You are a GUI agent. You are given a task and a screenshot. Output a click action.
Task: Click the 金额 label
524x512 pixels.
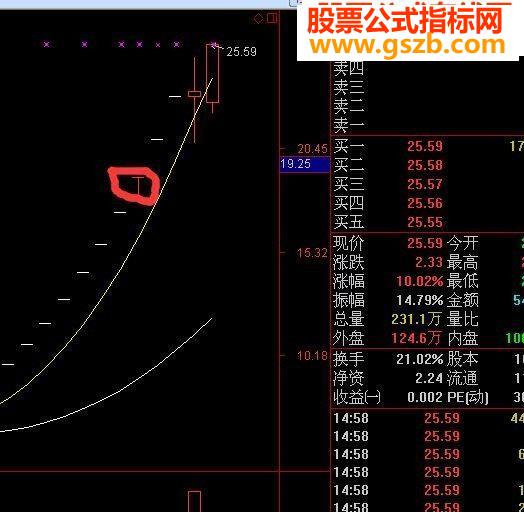(x=463, y=300)
